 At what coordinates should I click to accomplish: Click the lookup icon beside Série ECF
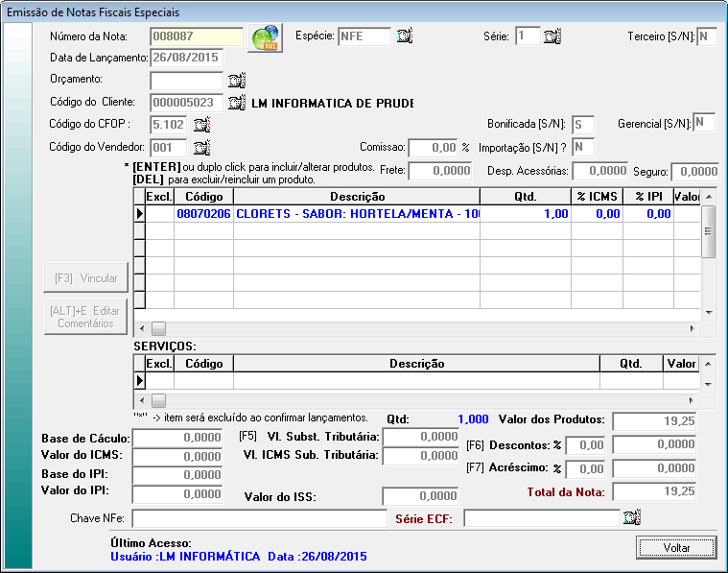tap(630, 518)
